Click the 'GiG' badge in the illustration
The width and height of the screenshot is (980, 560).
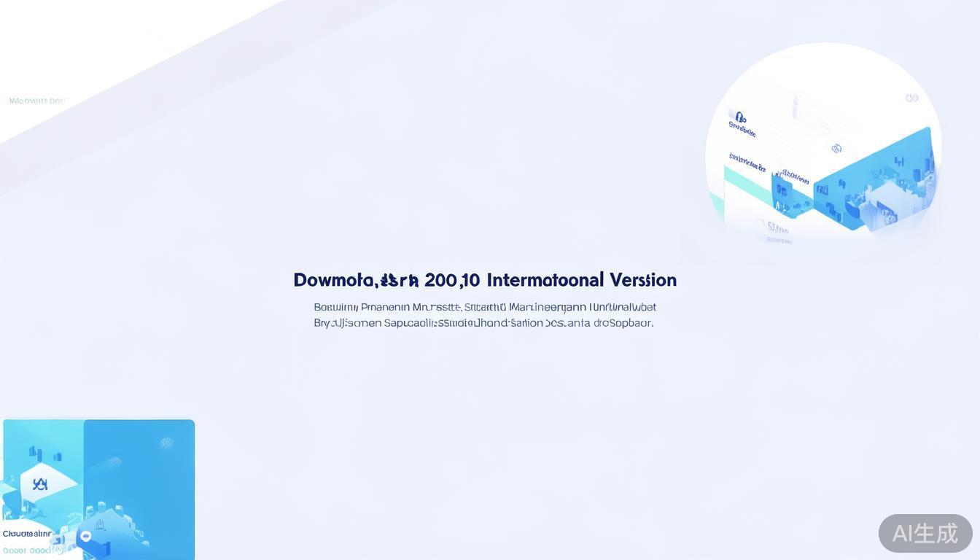[x=821, y=190]
